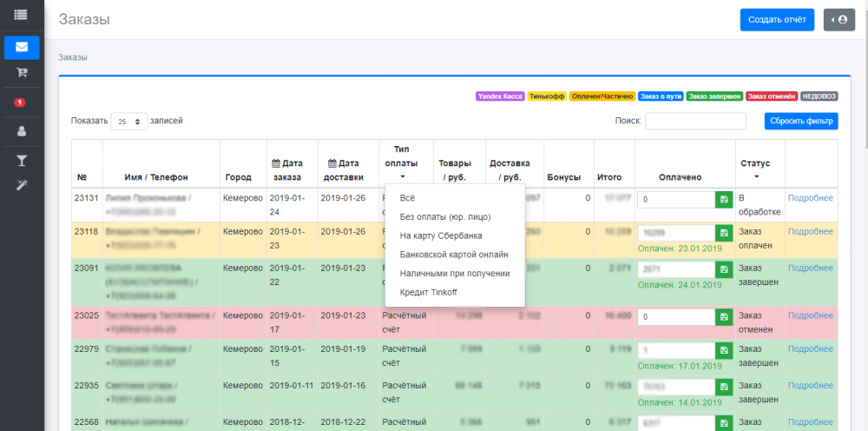This screenshot has width=868, height=431.
Task: Open the shopping cart section in sidebar
Action: tap(21, 74)
